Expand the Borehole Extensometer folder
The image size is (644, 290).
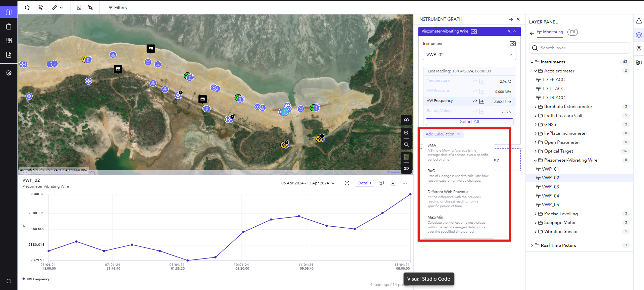click(535, 107)
